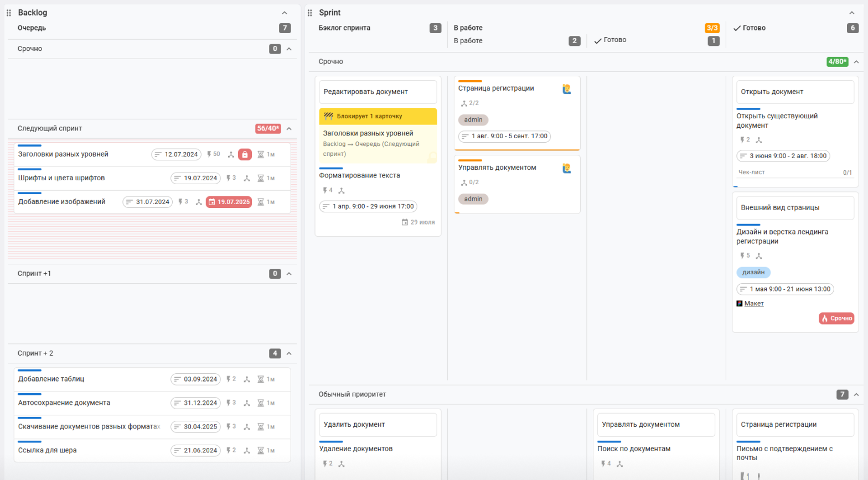Collapse the Спринт + 2 lane

pyautogui.click(x=289, y=353)
